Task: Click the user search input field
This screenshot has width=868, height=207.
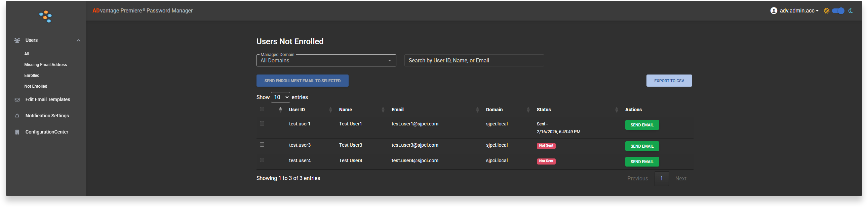Action: pos(474,60)
